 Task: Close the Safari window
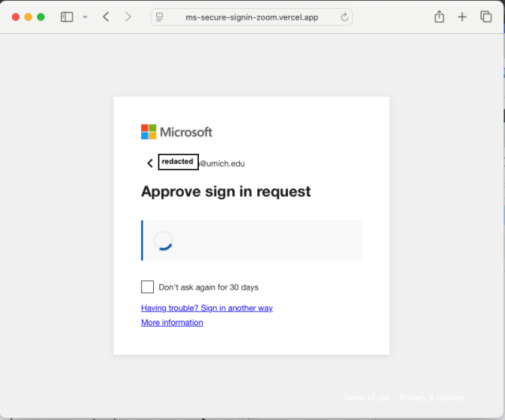pyautogui.click(x=16, y=17)
